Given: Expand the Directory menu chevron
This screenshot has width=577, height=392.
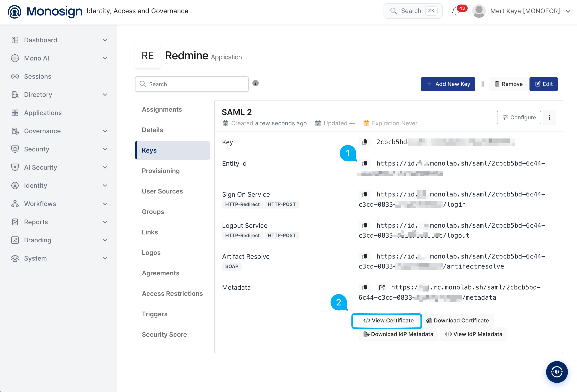Looking at the screenshot, I should click(x=105, y=95).
